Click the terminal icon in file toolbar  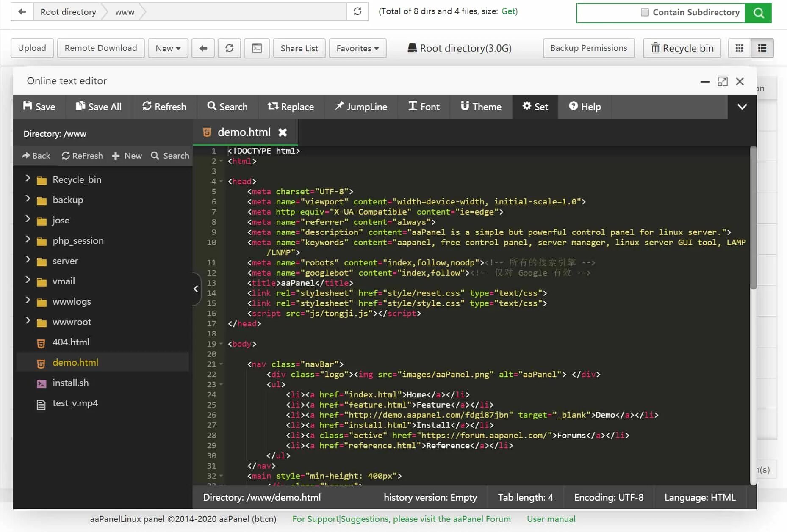[257, 48]
